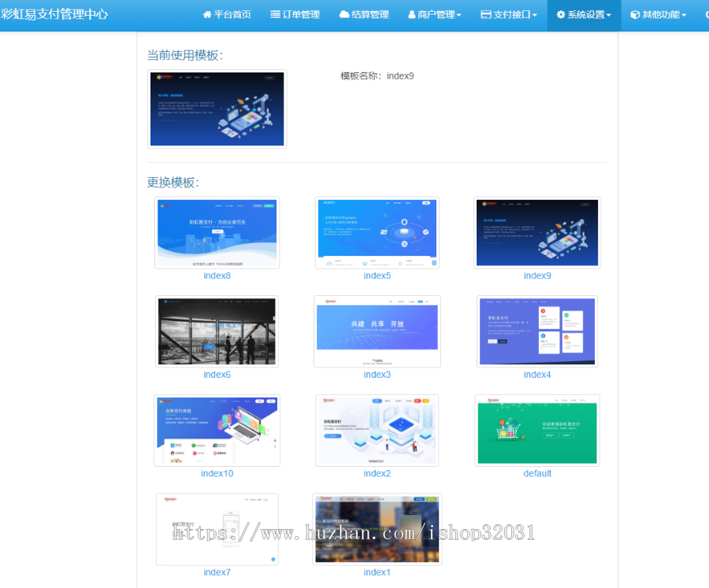709x588 pixels.
Task: Open the 系统设置 menu
Action: click(583, 14)
